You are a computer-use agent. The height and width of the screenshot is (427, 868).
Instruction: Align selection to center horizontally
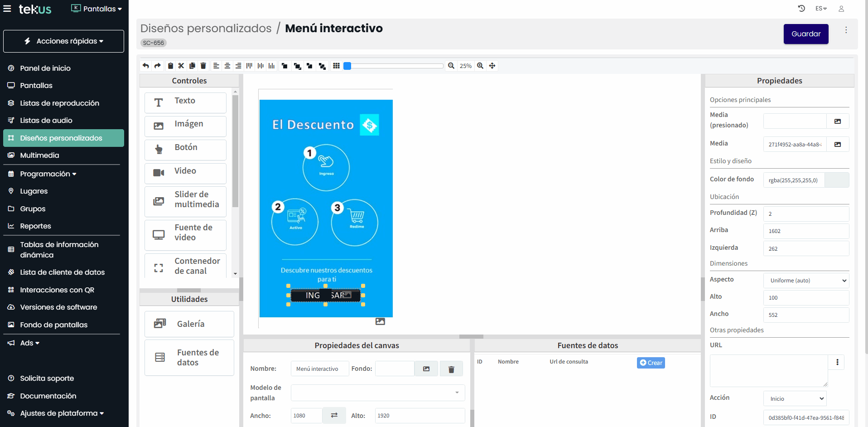point(227,66)
